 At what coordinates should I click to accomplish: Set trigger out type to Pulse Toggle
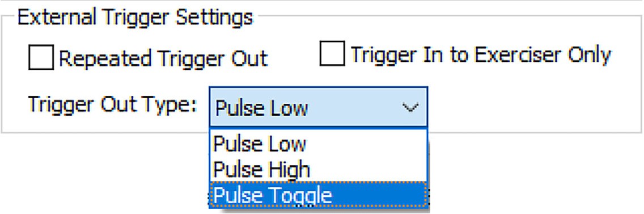click(318, 195)
